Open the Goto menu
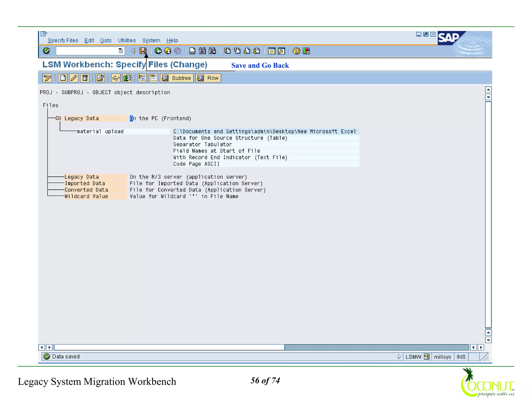Viewport: 532px width, 399px height. (x=106, y=41)
